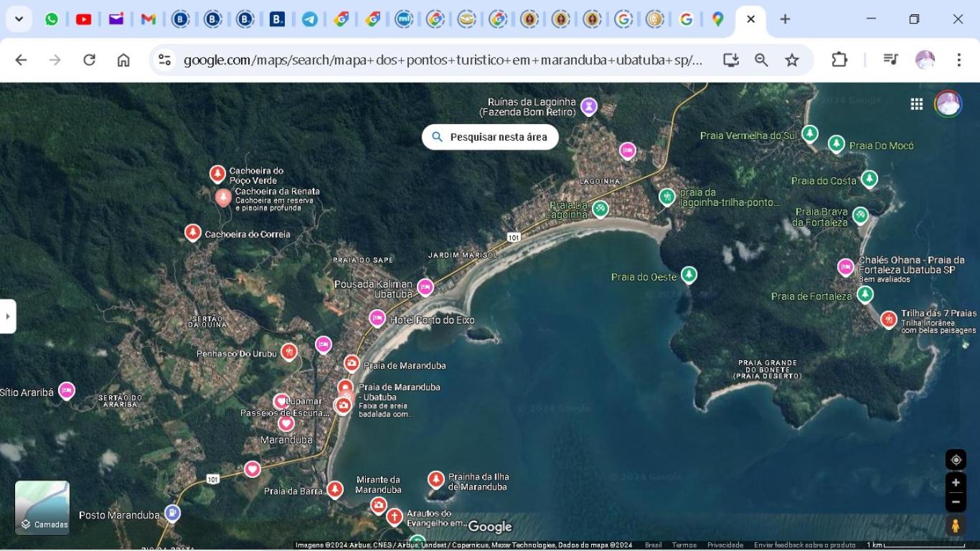Activate Street View pegman

coord(956,526)
